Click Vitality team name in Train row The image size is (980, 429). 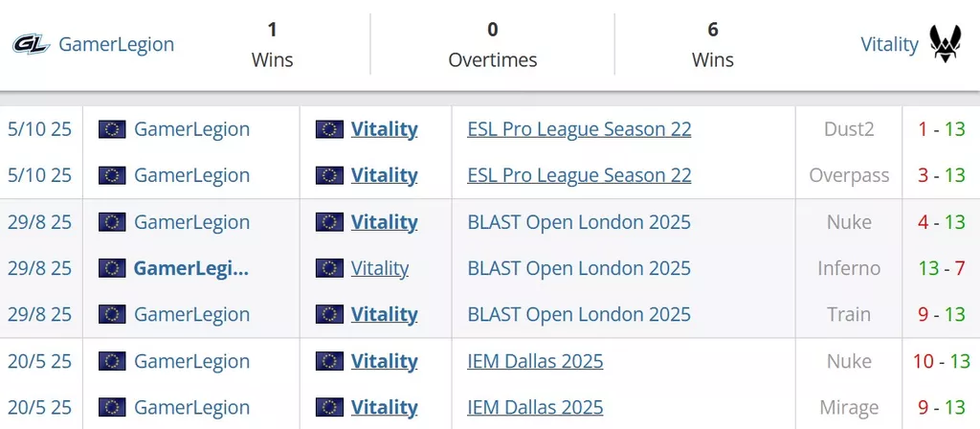[x=384, y=314]
